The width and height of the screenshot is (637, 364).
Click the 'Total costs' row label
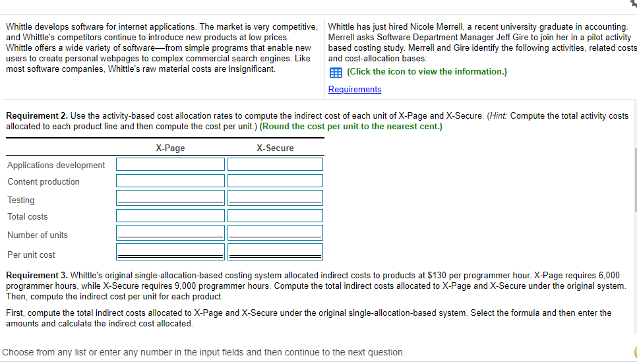pos(27,216)
